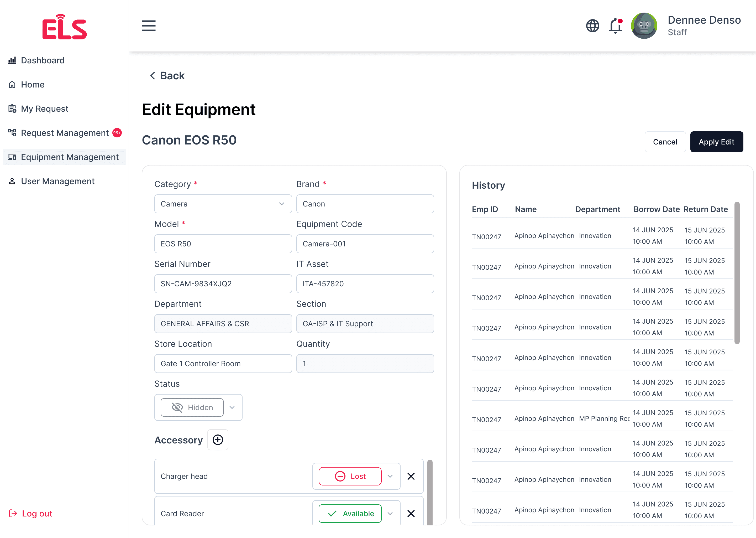
Task: Click the Name column header
Action: (x=526, y=209)
